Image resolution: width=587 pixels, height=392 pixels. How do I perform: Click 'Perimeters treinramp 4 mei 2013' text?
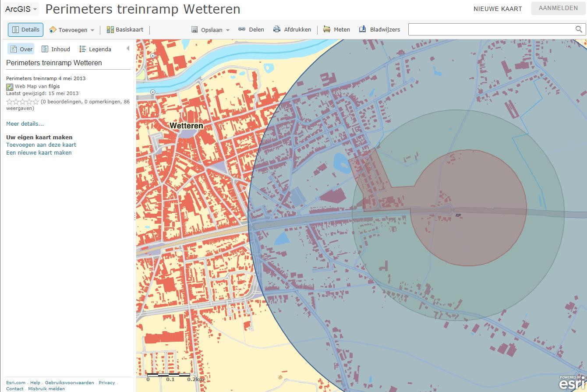pos(46,78)
